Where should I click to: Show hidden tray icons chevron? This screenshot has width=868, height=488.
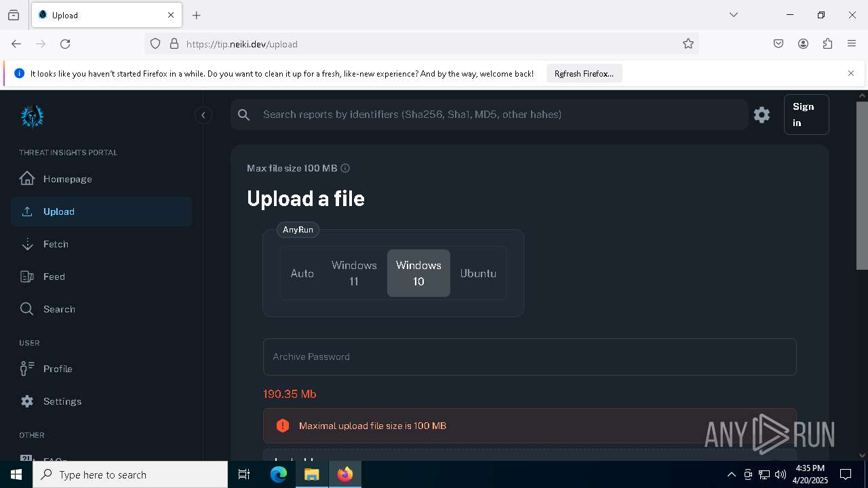click(731, 474)
